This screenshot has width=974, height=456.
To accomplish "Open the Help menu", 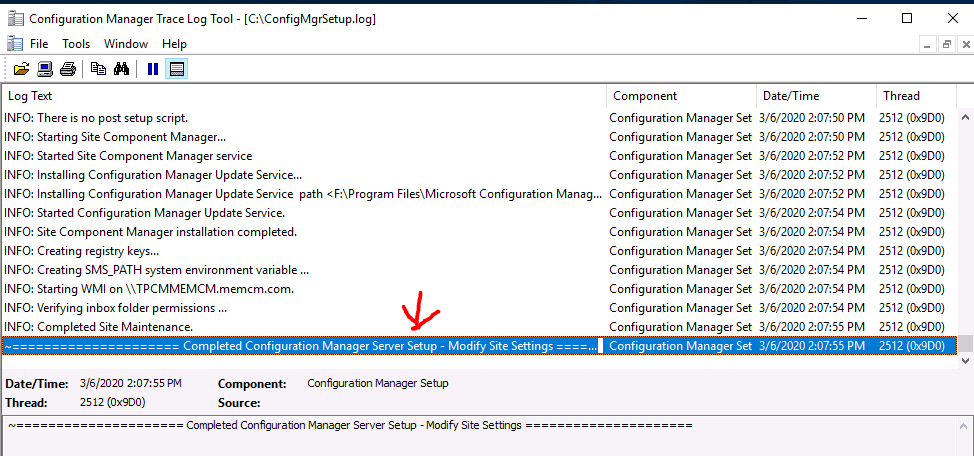I will point(175,44).
